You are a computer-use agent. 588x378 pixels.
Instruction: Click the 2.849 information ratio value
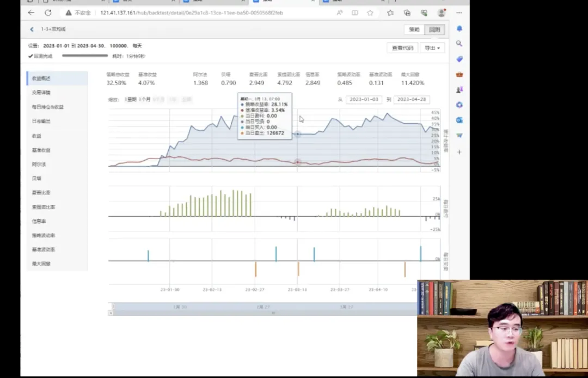313,83
